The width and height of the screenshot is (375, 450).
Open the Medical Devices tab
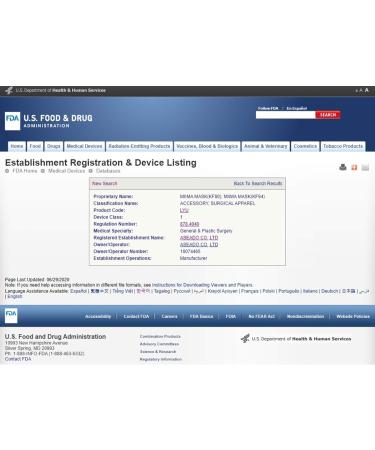coord(84,146)
